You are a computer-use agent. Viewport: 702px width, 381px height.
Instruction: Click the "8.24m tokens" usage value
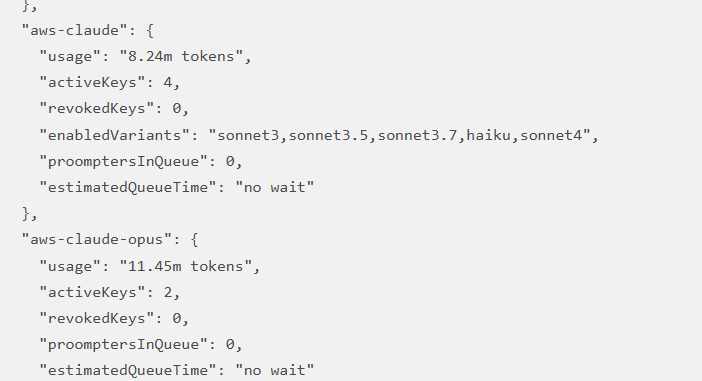pyautogui.click(x=181, y=56)
